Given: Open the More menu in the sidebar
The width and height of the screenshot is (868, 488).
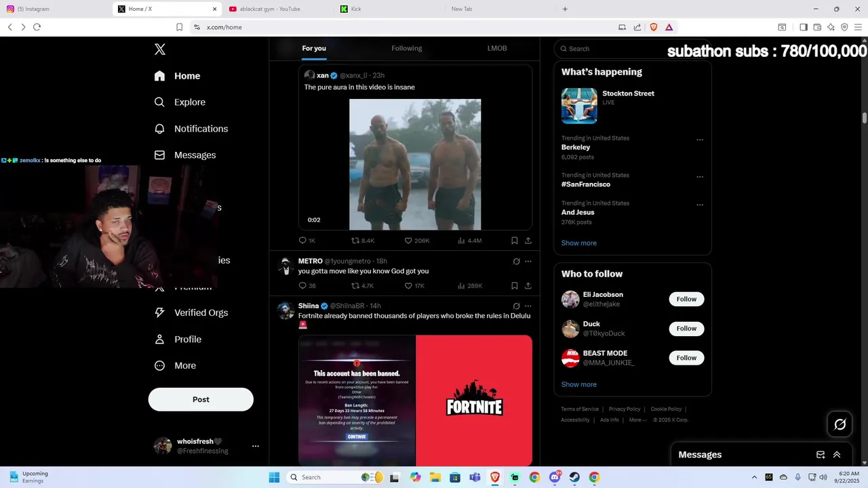Looking at the screenshot, I should (x=174, y=365).
